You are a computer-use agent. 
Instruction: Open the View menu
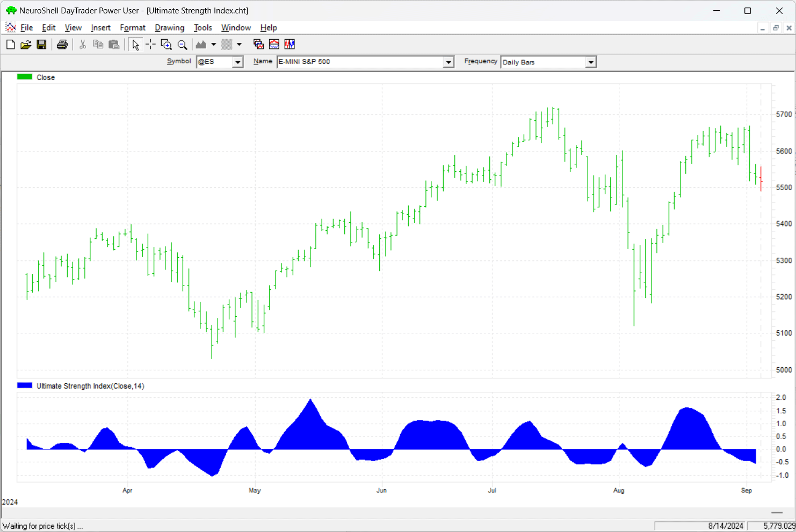click(x=73, y=28)
